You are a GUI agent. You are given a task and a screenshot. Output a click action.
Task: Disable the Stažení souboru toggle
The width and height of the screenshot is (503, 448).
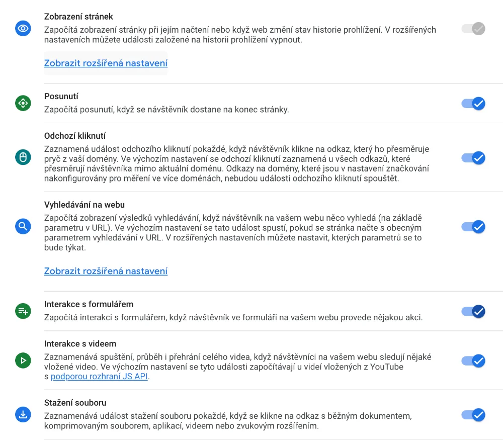473,415
